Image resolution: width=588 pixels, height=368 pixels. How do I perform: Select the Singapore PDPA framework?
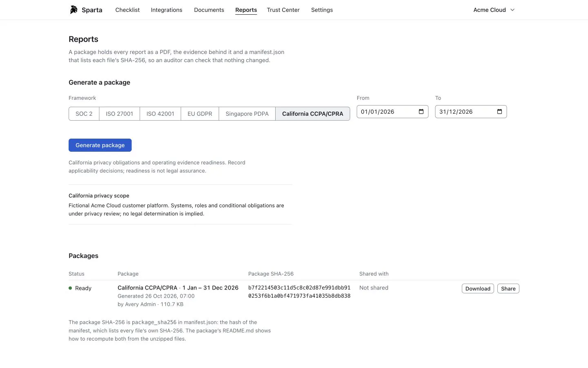click(x=247, y=114)
